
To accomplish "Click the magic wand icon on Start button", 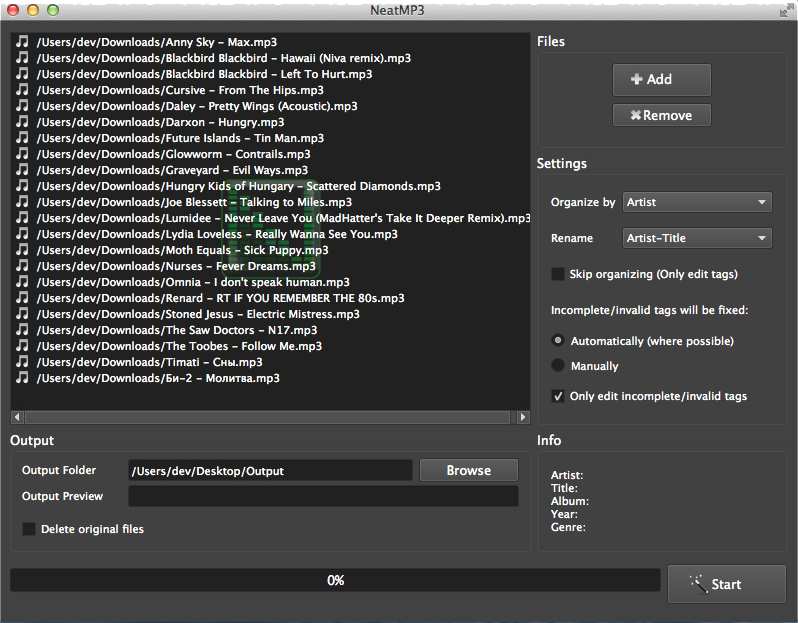I will [698, 584].
